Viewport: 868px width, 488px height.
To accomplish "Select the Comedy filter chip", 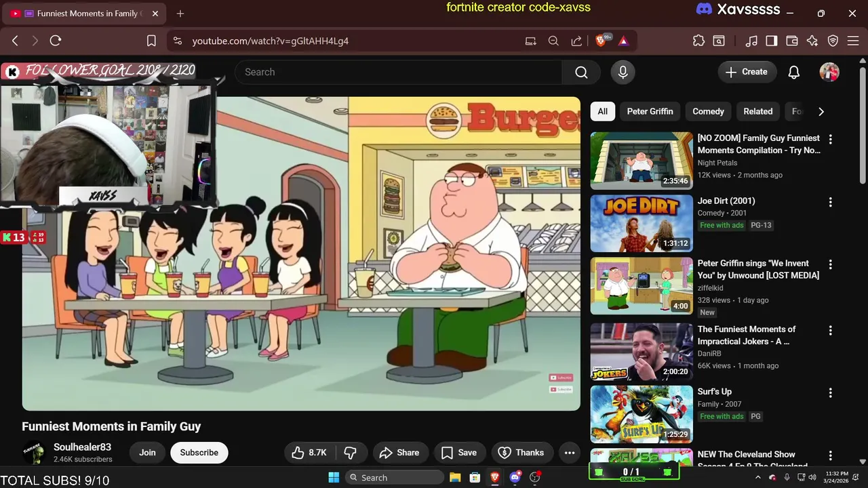I will pos(708,111).
